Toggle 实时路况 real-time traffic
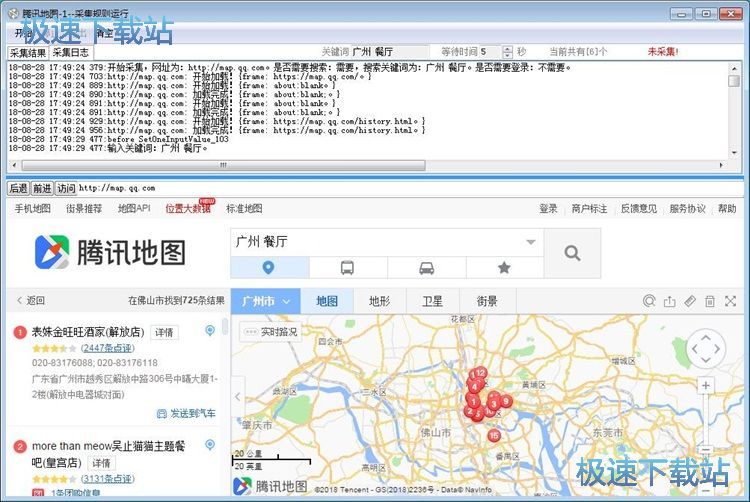Viewport: 750px width, 502px height. (270, 332)
